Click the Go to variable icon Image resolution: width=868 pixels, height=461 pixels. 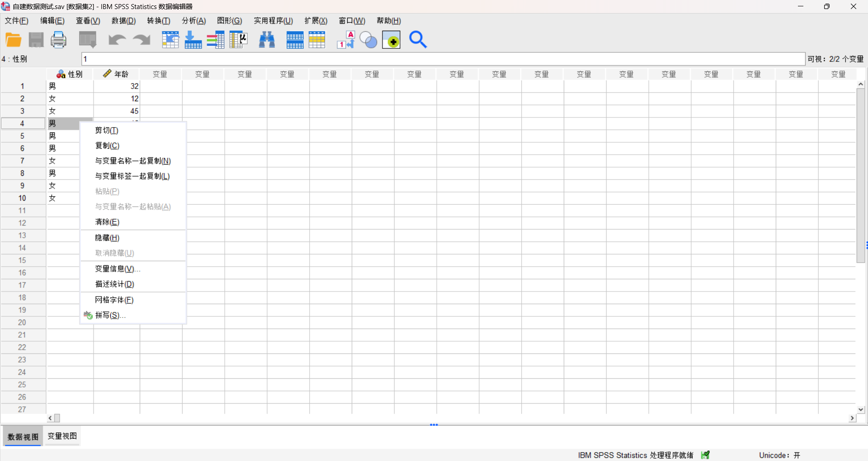point(193,40)
